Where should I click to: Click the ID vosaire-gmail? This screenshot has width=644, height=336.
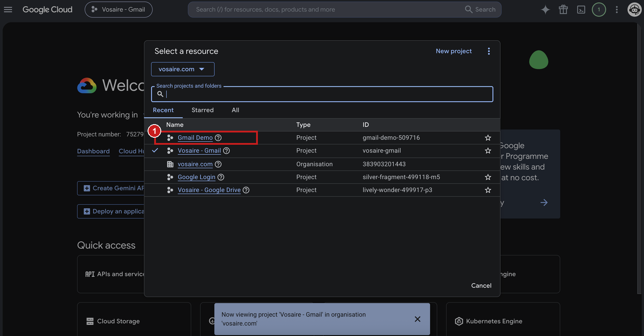click(x=382, y=150)
